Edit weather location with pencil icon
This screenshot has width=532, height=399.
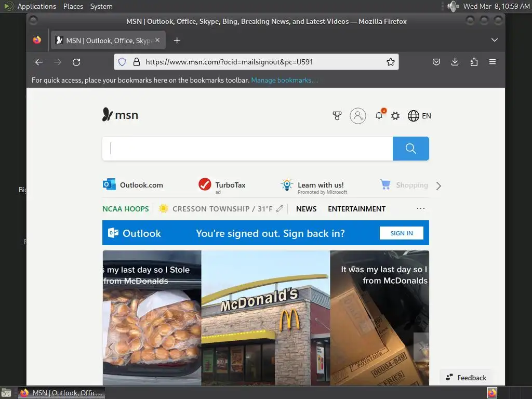point(280,209)
